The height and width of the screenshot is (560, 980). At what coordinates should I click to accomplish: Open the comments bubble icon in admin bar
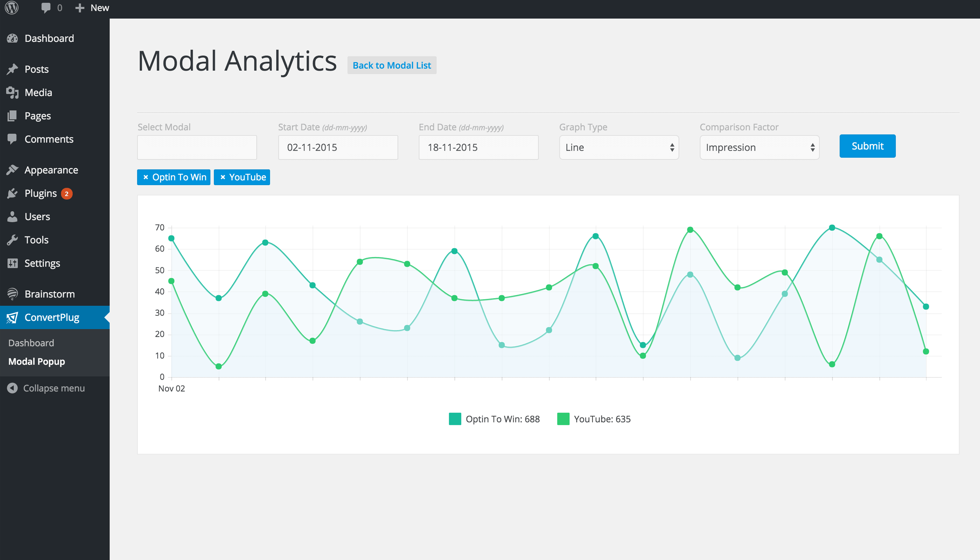(46, 8)
